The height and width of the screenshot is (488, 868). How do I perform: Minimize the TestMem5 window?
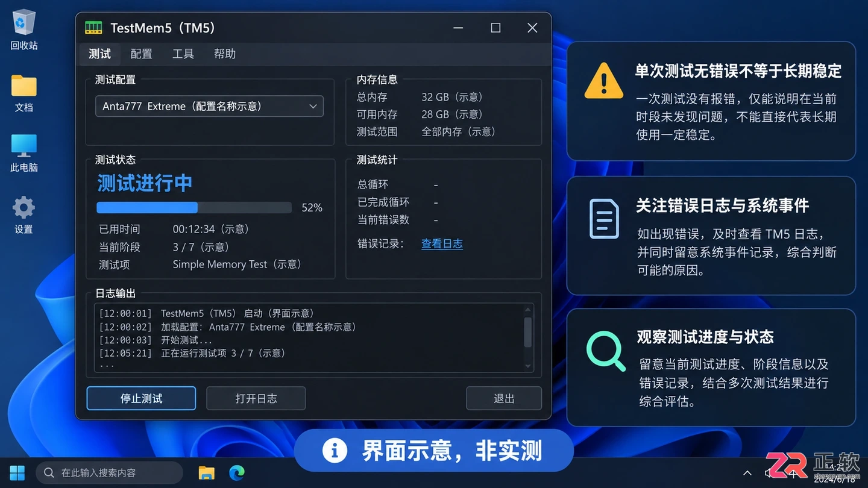(x=459, y=28)
